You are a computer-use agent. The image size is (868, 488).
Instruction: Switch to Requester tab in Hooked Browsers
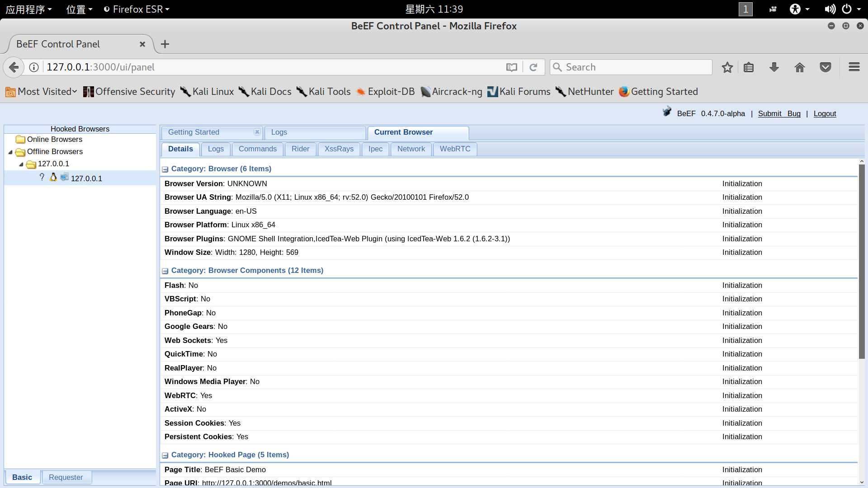[66, 477]
